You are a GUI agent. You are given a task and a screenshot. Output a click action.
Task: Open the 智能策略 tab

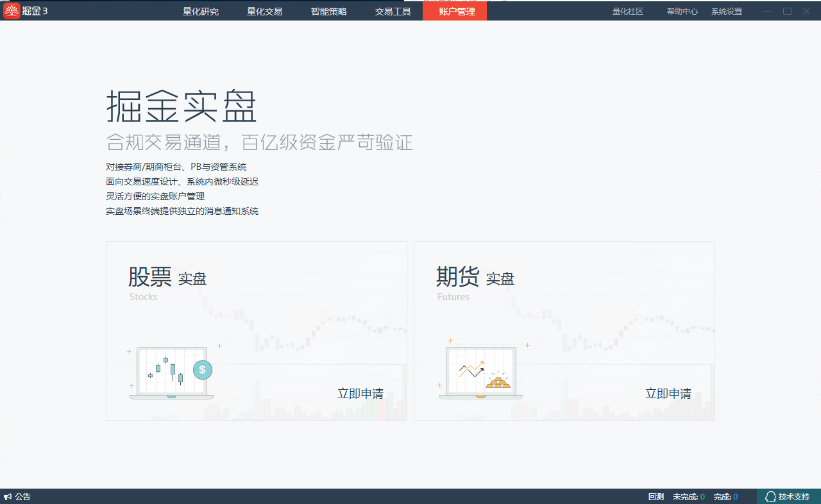pos(329,12)
